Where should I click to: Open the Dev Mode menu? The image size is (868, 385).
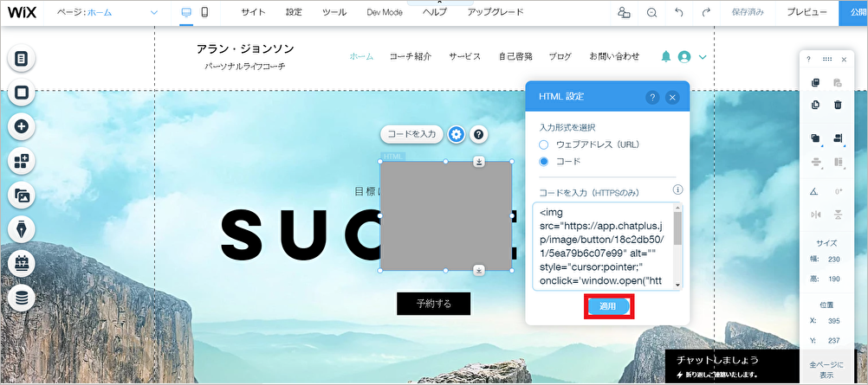tap(384, 12)
